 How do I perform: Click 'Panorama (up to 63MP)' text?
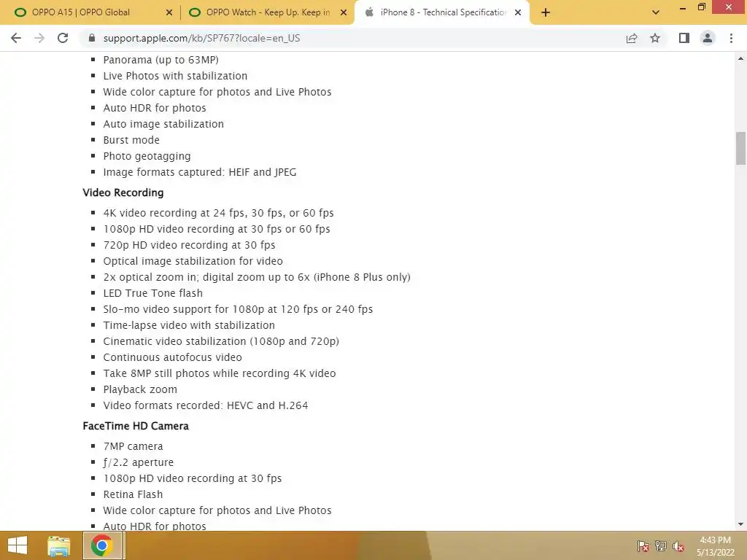point(161,60)
